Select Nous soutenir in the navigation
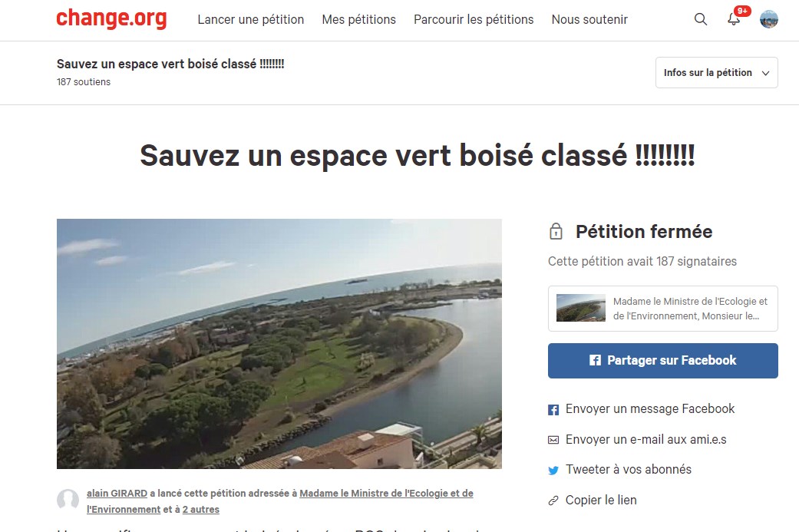 click(x=589, y=19)
